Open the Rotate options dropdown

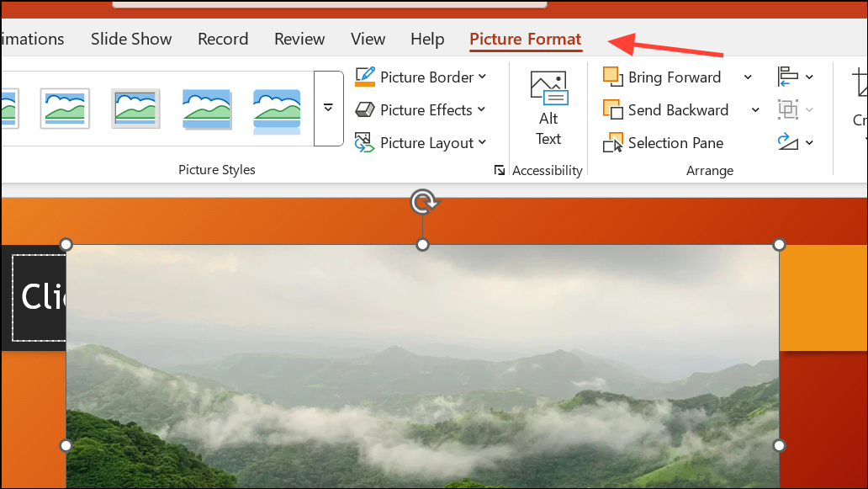coord(810,142)
